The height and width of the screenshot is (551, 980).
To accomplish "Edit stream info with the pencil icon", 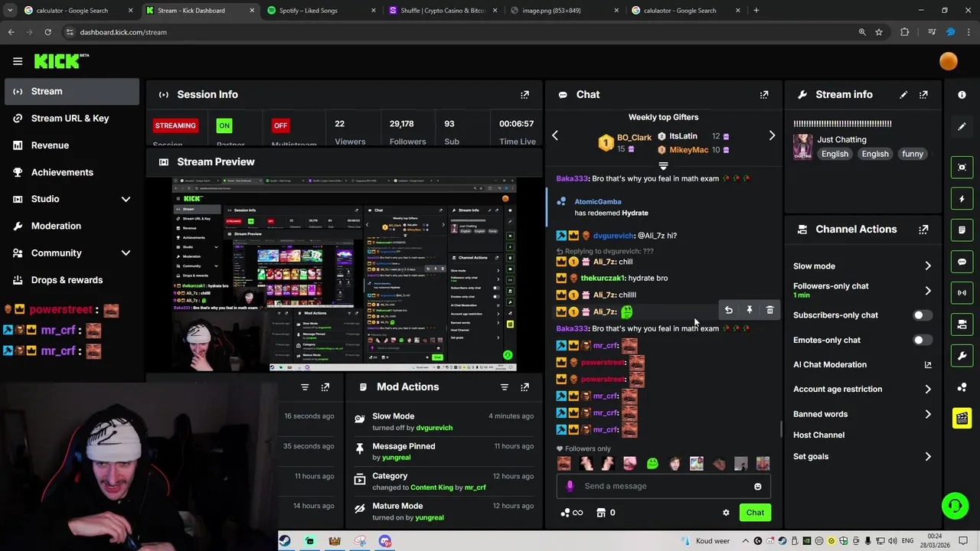I will [903, 95].
